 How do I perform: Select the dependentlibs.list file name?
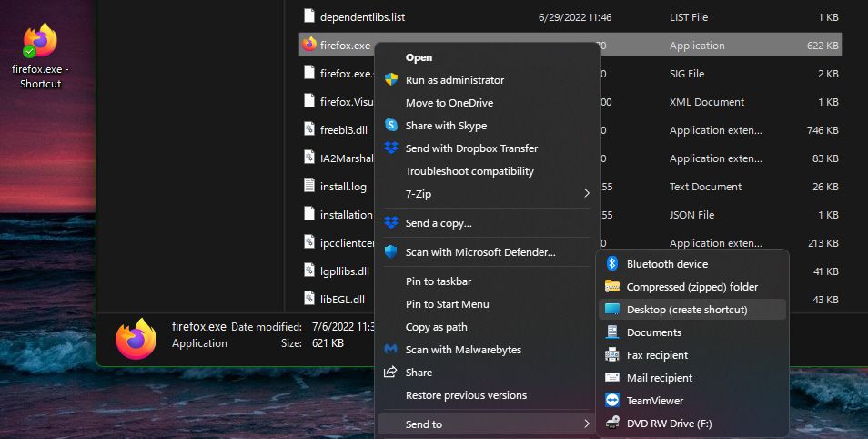363,17
